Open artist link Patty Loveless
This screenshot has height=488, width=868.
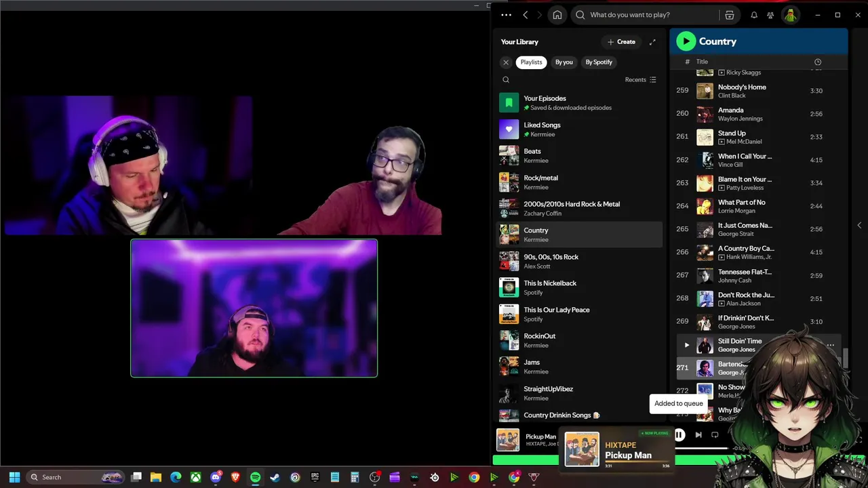(x=745, y=188)
